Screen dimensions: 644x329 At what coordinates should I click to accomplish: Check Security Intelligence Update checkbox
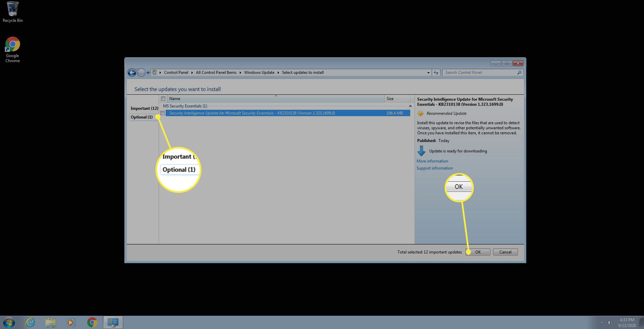[x=162, y=113]
